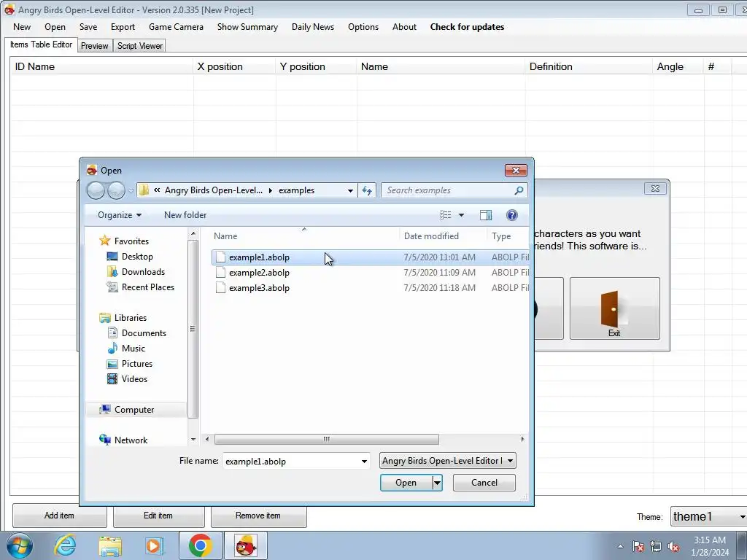Click the muted volume tray icon
Image resolution: width=747 pixels, height=560 pixels.
[x=673, y=547]
